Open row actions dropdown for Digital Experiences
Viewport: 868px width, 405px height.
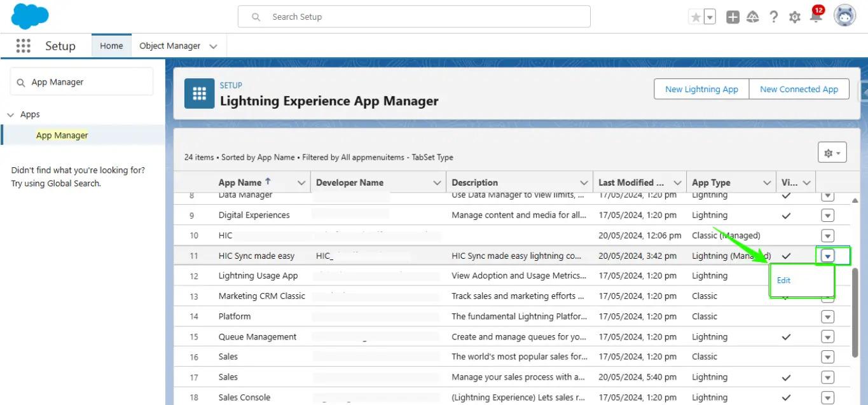[x=827, y=215]
